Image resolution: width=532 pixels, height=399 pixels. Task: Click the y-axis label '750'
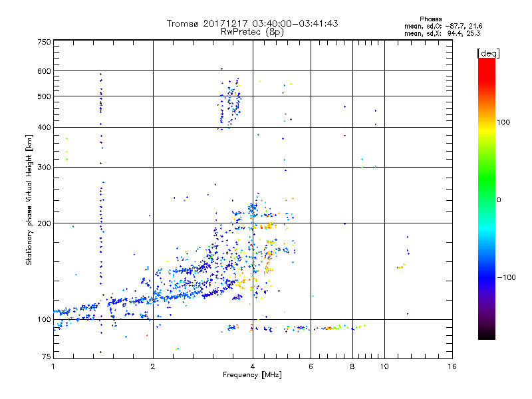[x=44, y=42]
